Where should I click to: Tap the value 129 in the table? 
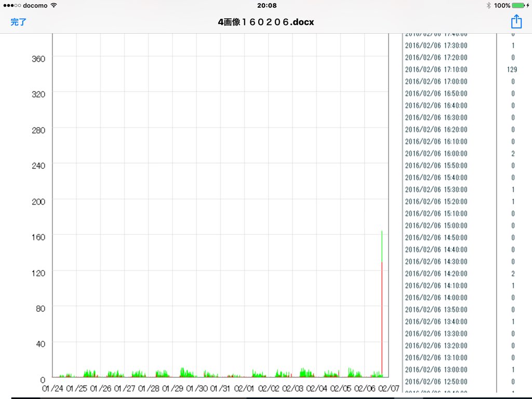pos(512,70)
